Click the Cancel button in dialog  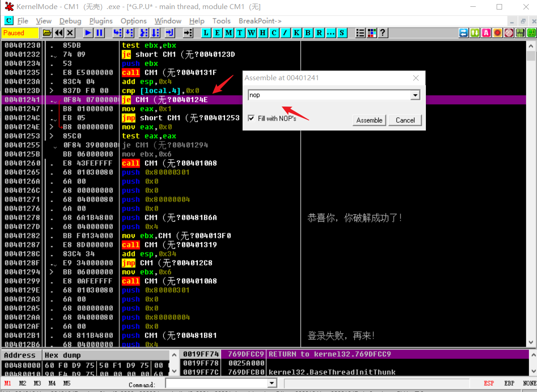[x=405, y=120]
